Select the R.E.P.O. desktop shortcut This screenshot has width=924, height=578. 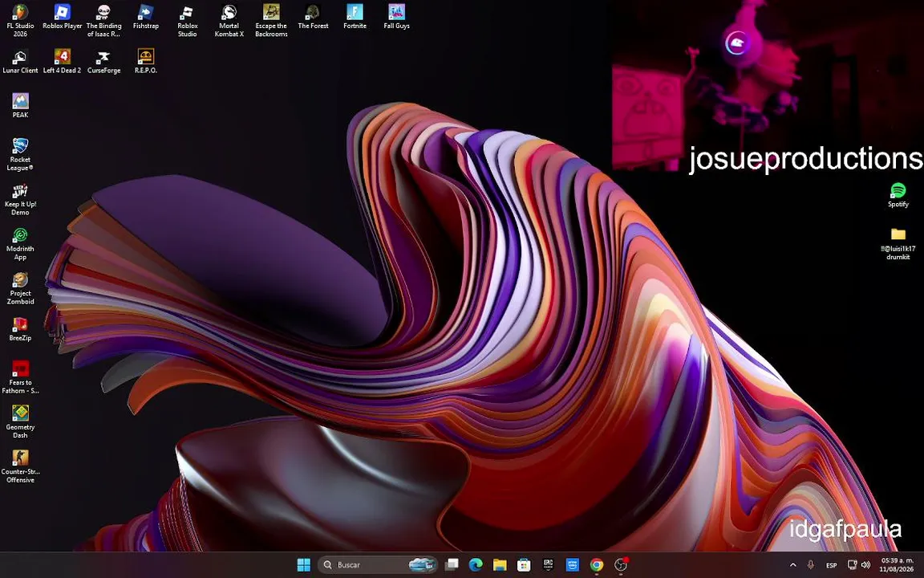(145, 61)
